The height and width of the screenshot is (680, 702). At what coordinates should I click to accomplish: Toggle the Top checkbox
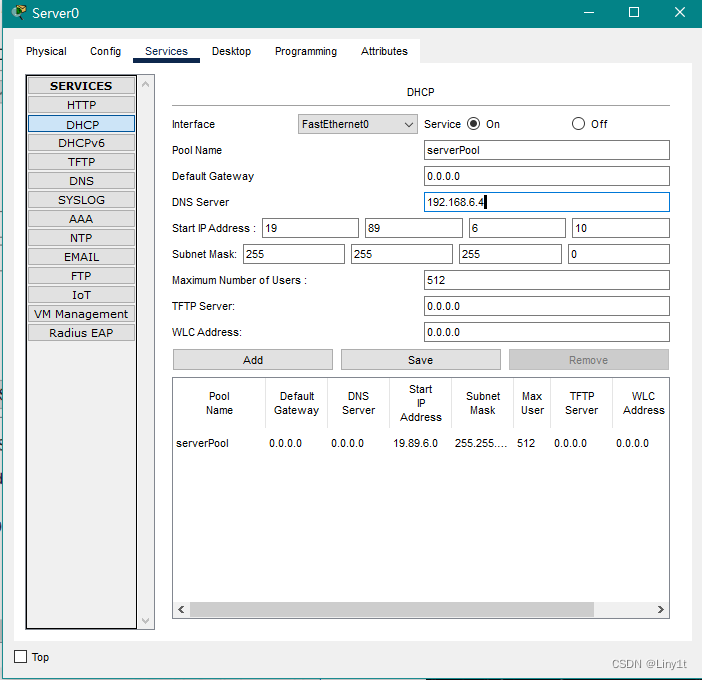tap(21, 657)
